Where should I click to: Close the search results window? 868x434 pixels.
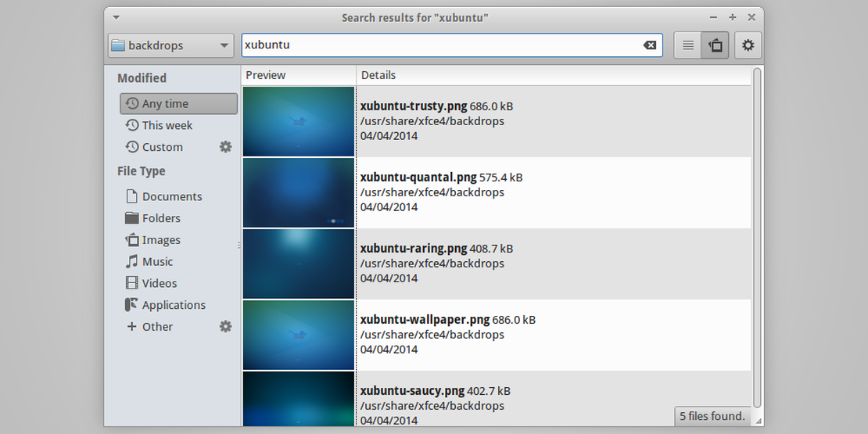[x=751, y=18]
